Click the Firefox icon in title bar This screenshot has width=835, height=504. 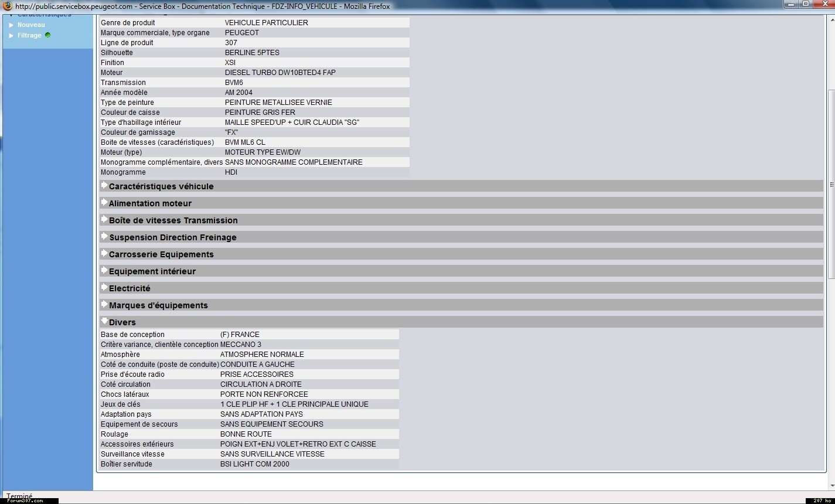click(x=8, y=5)
